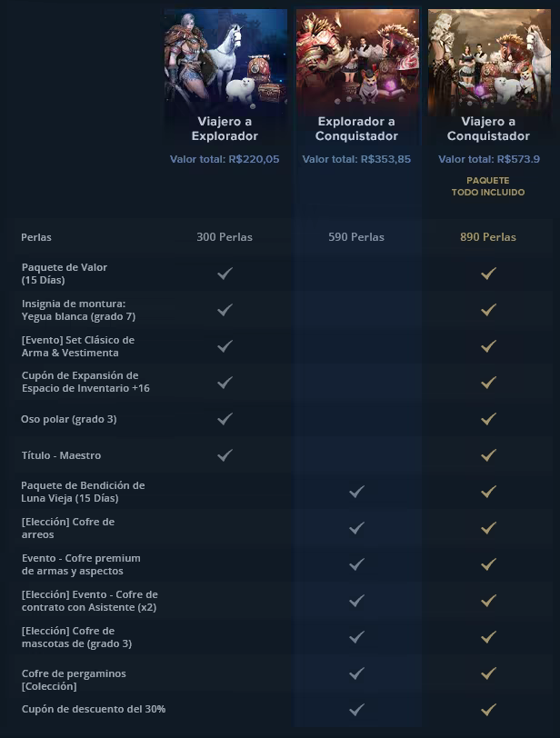Viewport: 560px width, 738px height.
Task: Click the Paquete Todo Incluido label
Action: 488,186
